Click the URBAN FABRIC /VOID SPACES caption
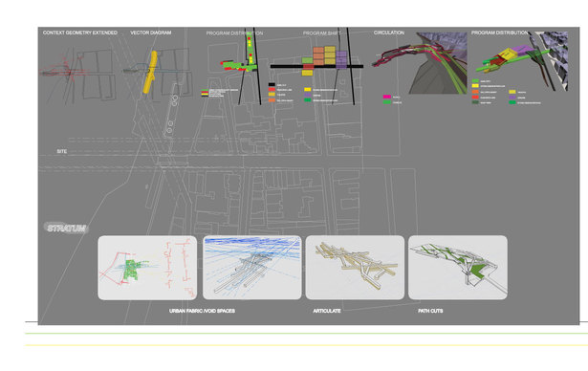Image resolution: width=588 pixels, height=371 pixels. [x=202, y=311]
